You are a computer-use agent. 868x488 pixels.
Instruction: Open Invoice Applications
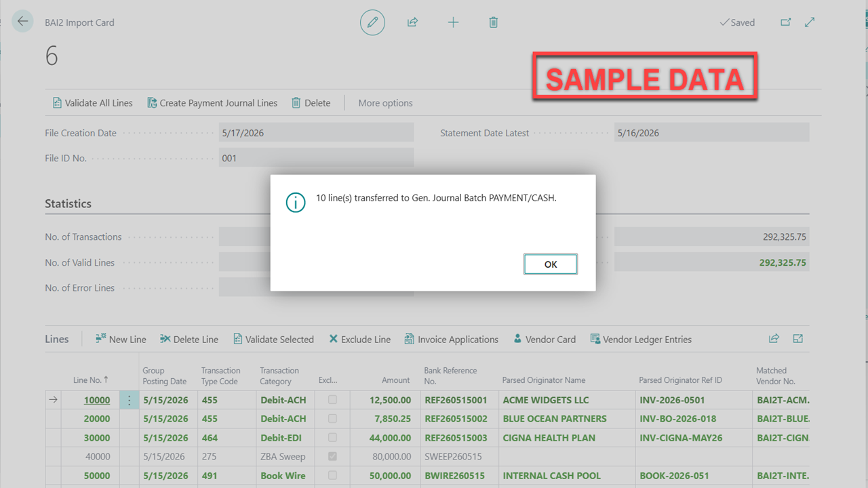[451, 339]
